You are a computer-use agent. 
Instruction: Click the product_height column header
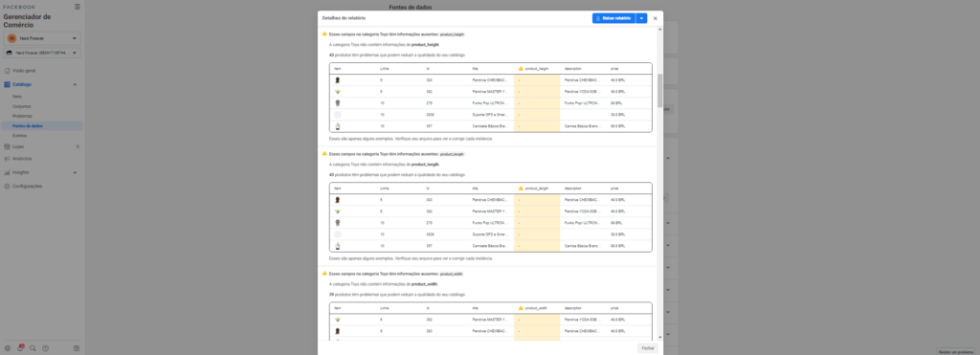(x=536, y=68)
